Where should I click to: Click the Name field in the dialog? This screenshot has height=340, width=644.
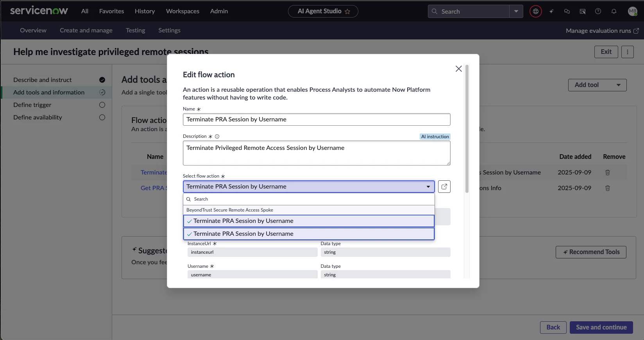[x=317, y=119]
